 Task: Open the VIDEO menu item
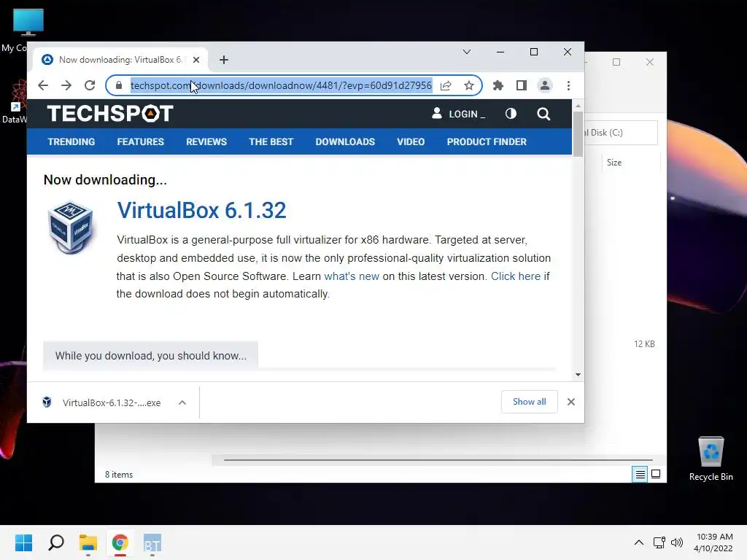click(x=411, y=142)
